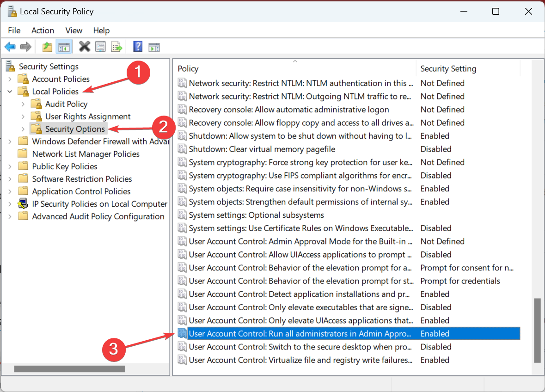Image resolution: width=545 pixels, height=392 pixels.
Task: Click the blue Help toolbar icon
Action: (138, 47)
